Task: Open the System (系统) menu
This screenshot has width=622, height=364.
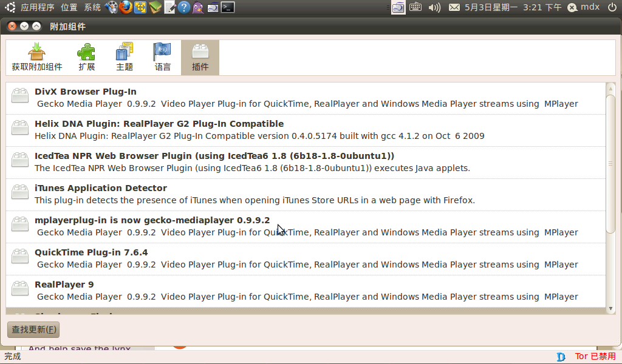Action: [92, 7]
